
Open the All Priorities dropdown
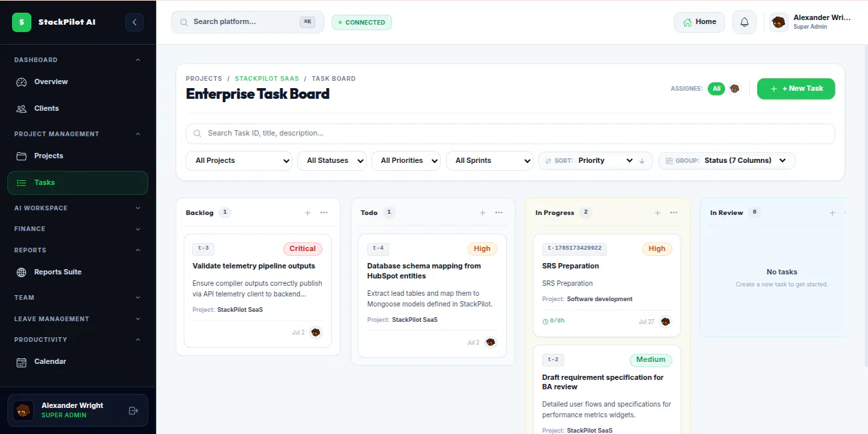tap(406, 161)
